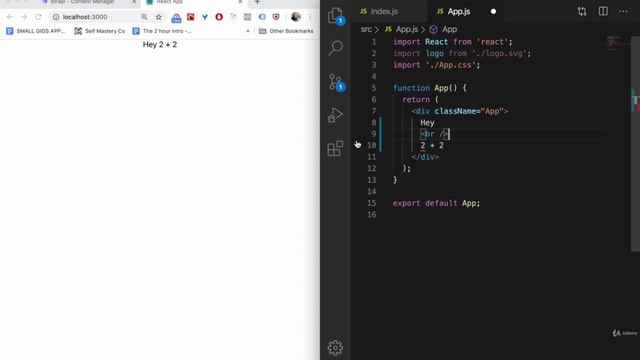Open The 2 hour intro bookmark
Viewport: 640px width, 360px height.
click(x=162, y=31)
